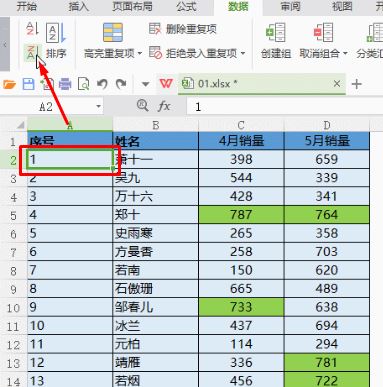383x387 pixels.
Task: Click the undo arrow icon
Action: (x=102, y=84)
